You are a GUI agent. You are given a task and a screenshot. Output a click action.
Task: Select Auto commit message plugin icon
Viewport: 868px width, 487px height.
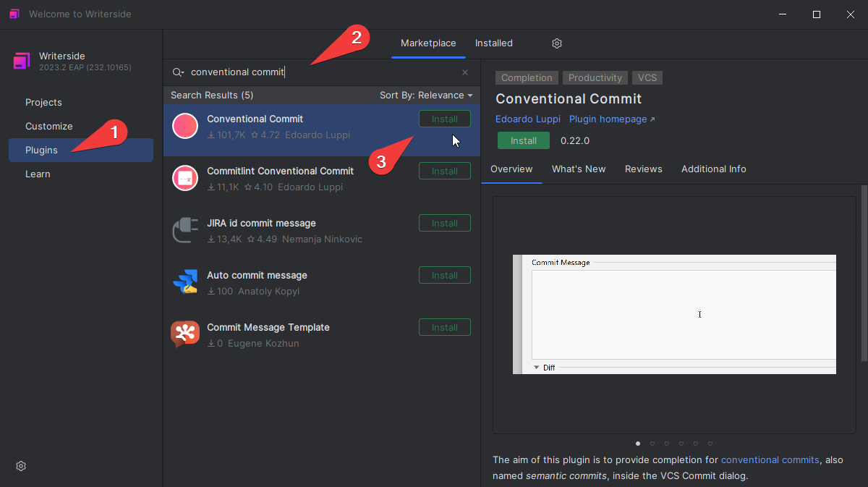pos(185,282)
